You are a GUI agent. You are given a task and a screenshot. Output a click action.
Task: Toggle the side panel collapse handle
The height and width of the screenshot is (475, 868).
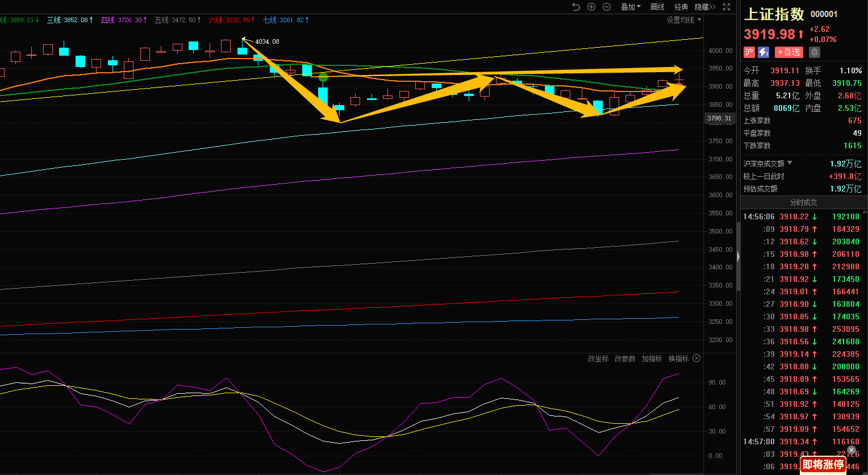[x=738, y=256]
